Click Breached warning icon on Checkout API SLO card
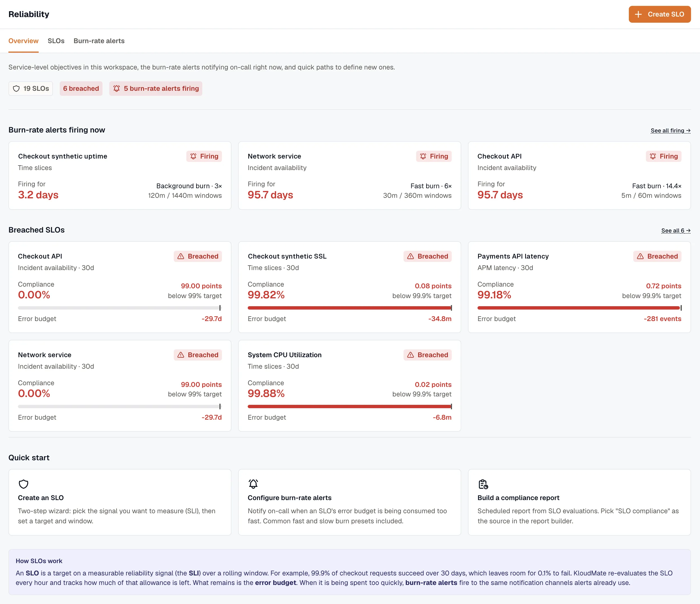The width and height of the screenshot is (700, 604). click(181, 256)
